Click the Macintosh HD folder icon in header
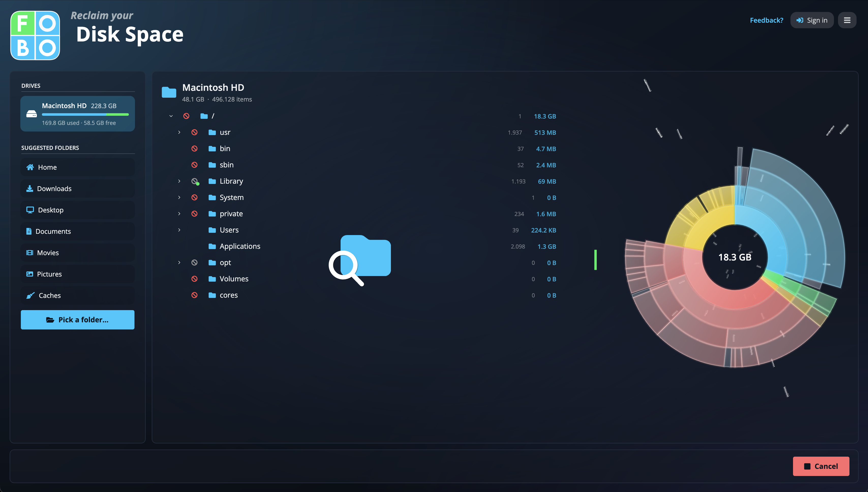Screen dimensions: 868x492 169,92
